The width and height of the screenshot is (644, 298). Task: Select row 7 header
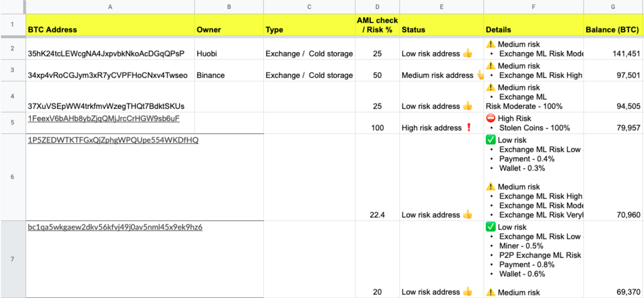[12, 259]
